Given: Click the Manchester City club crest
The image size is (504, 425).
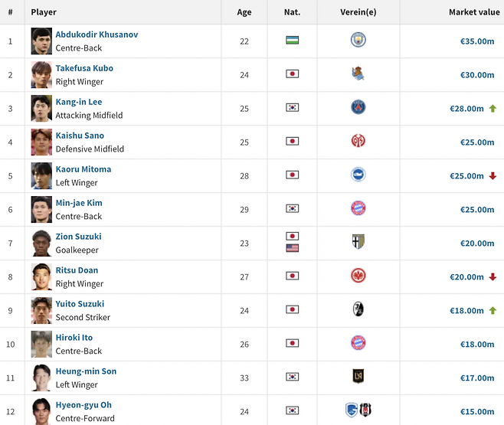Looking at the screenshot, I should [x=358, y=40].
